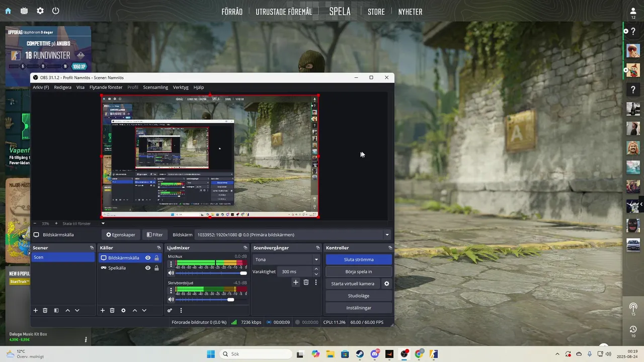Open the Hjälp menu
This screenshot has height=362, width=644.
[x=199, y=87]
